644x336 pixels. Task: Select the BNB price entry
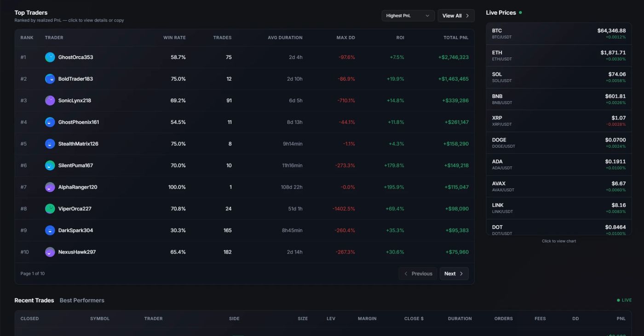[x=559, y=99]
